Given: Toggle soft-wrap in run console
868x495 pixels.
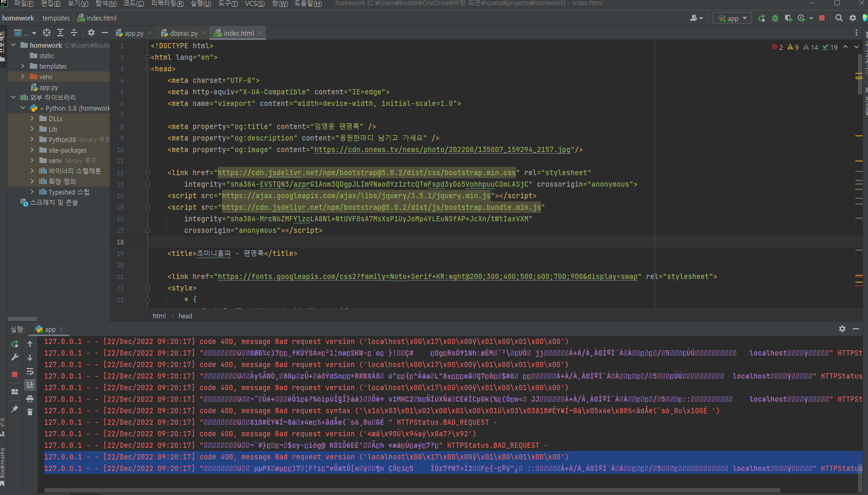Looking at the screenshot, I should coord(30,371).
